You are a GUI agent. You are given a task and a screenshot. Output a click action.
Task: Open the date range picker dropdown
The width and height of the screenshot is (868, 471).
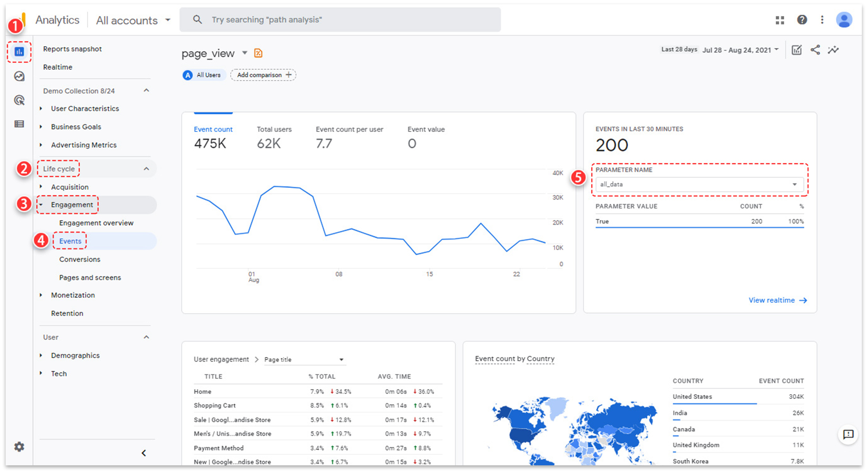pos(740,50)
